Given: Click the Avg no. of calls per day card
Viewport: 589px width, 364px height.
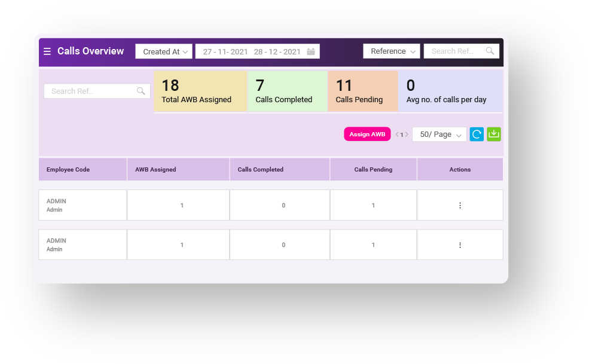Looking at the screenshot, I should click(450, 91).
